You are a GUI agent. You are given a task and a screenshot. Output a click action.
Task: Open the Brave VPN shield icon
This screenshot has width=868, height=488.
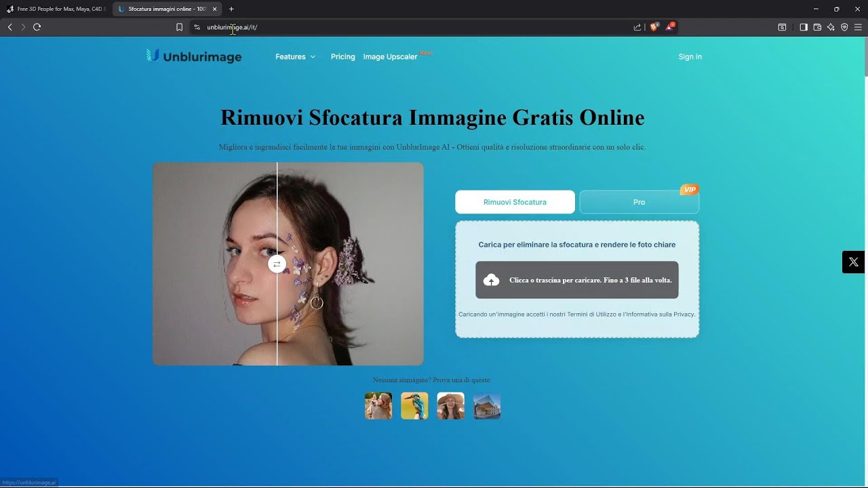click(844, 27)
